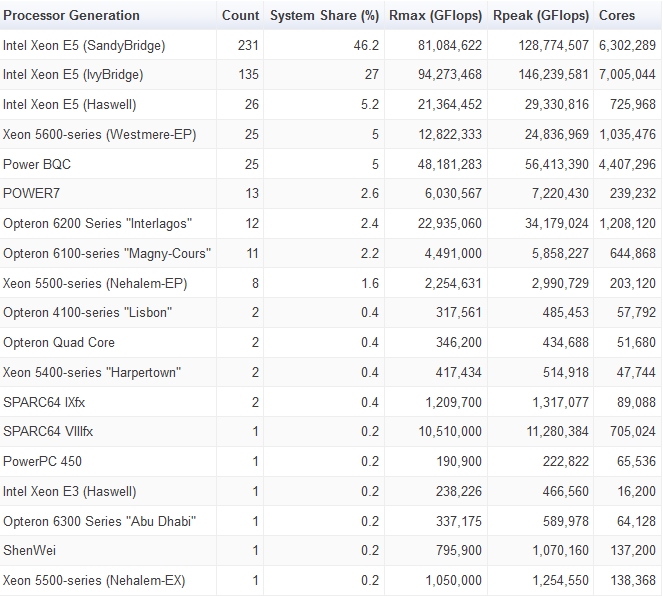This screenshot has width=663, height=596.
Task: Select the Opteron Quad Core cell
Action: pos(59,342)
